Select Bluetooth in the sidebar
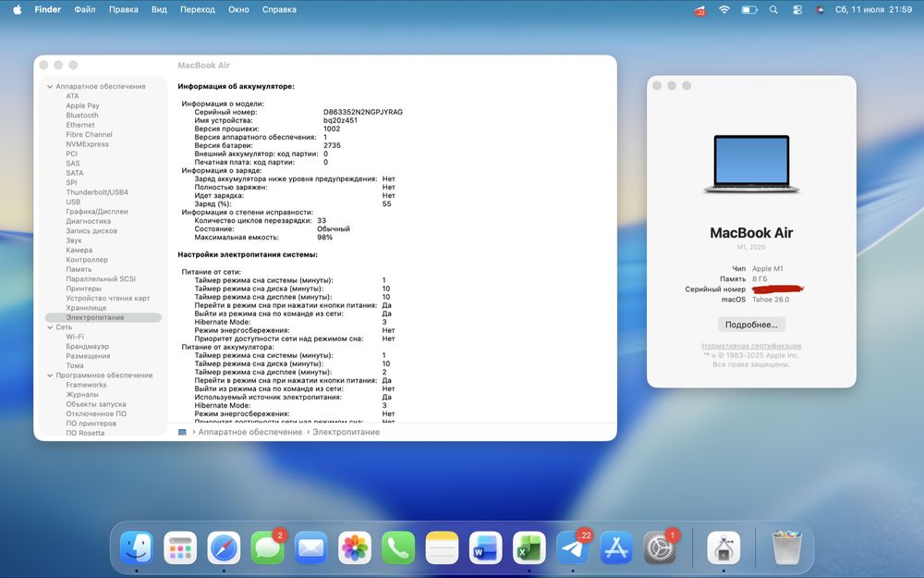Viewport: 924px width, 578px height. coord(82,115)
